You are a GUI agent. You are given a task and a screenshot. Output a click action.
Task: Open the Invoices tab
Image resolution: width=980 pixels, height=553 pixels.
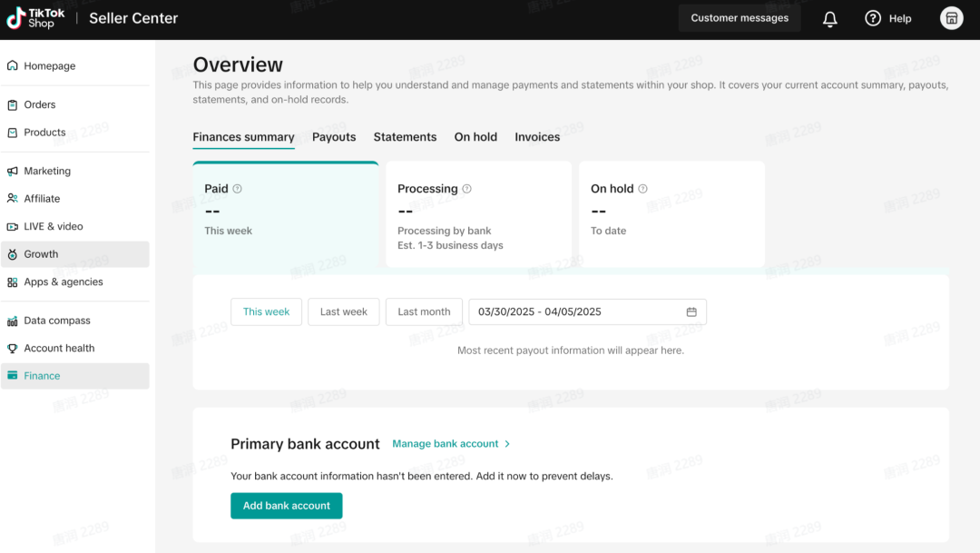click(537, 137)
